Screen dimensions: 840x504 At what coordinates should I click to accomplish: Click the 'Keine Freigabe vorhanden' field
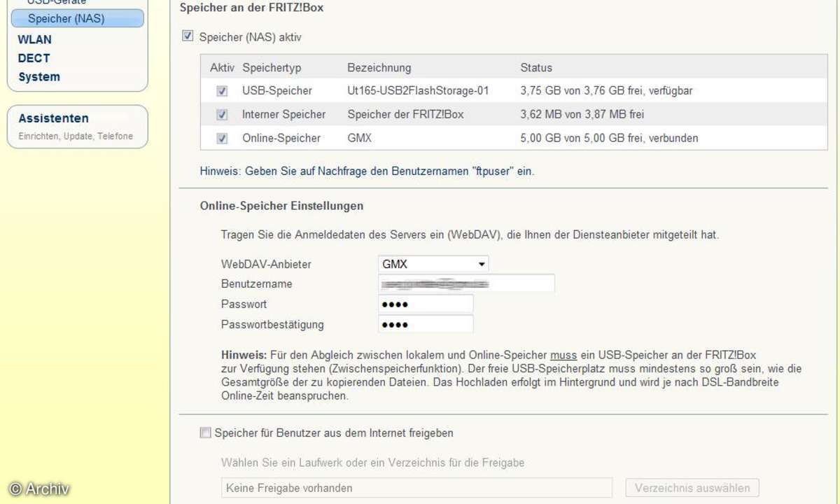click(416, 488)
